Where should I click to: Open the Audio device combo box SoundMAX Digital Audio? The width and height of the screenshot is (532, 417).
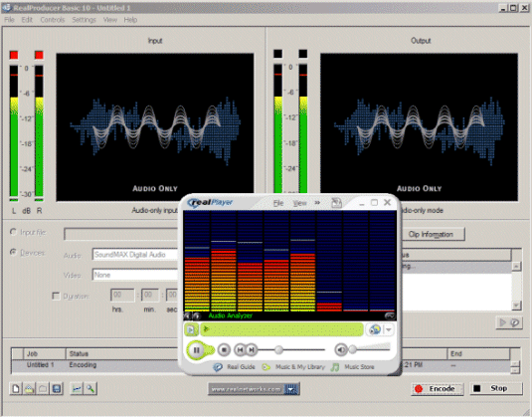(134, 255)
